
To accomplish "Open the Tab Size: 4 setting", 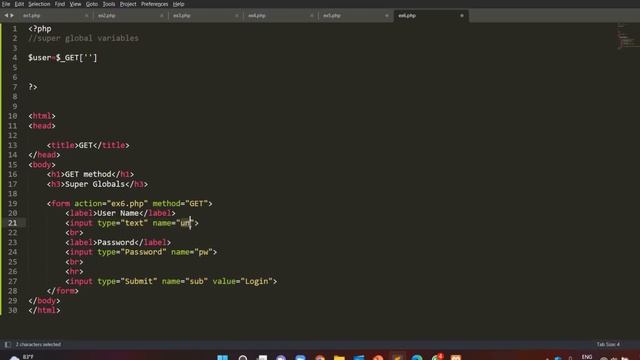I will pyautogui.click(x=608, y=344).
